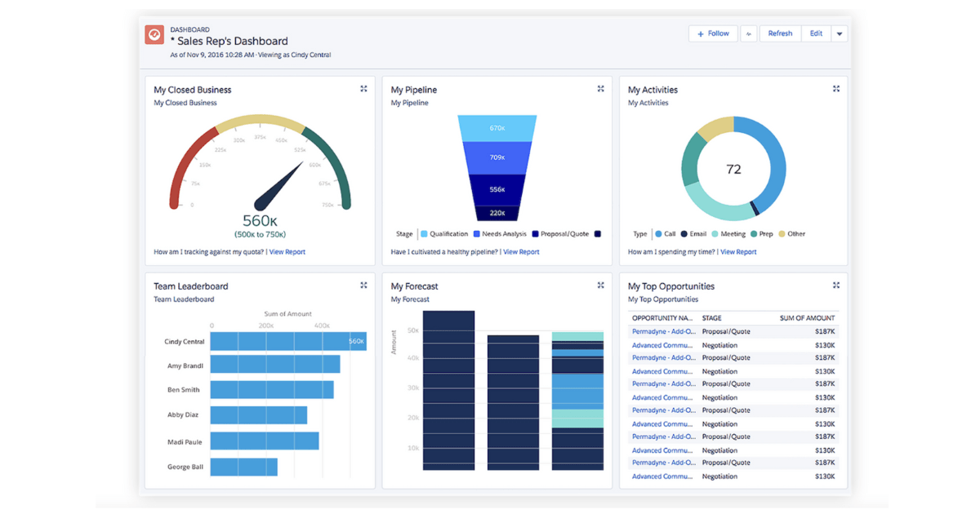Expand the My Forecast widget

pos(600,286)
